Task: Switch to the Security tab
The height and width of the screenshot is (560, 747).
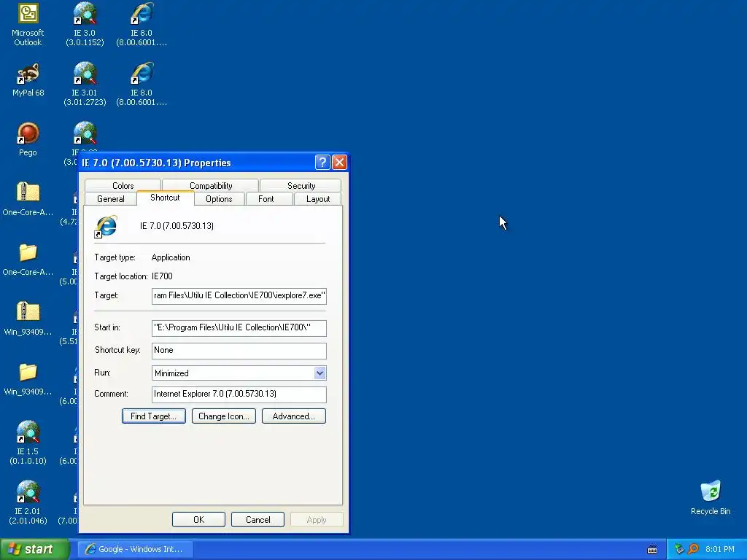Action: tap(301, 186)
